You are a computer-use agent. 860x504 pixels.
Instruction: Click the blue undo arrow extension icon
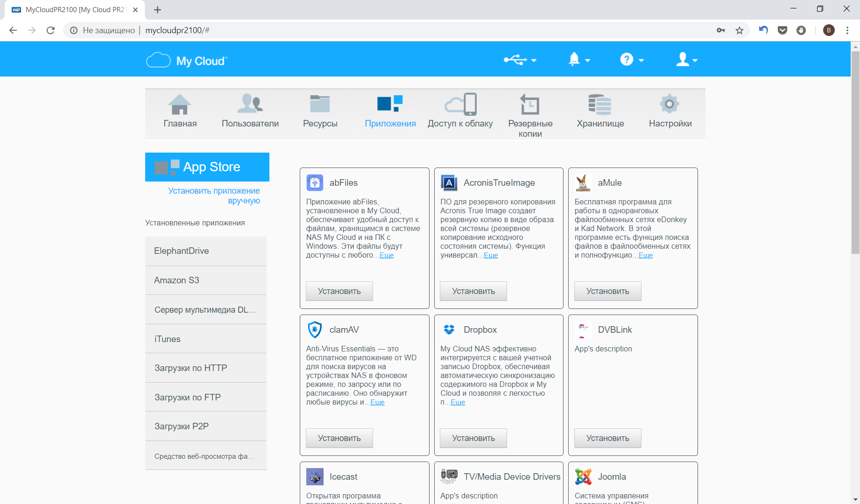pos(764,30)
